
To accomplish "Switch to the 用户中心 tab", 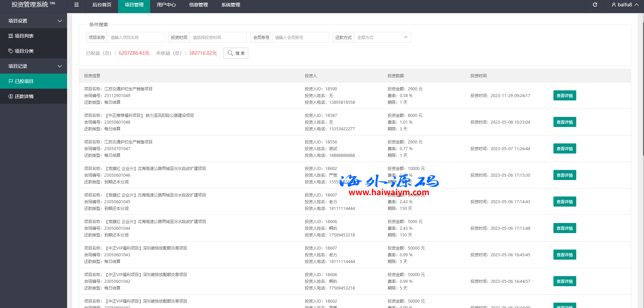I will pyautogui.click(x=166, y=5).
